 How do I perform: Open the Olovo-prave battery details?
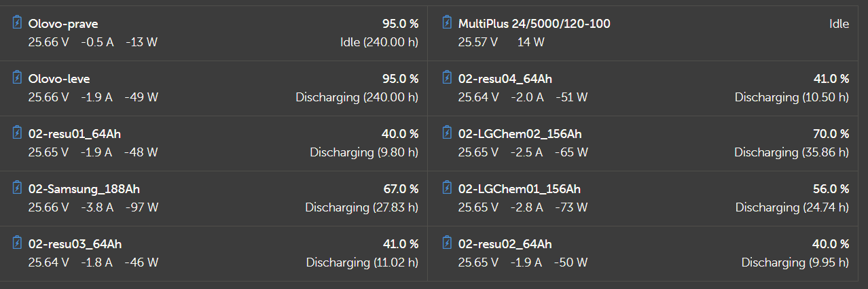pyautogui.click(x=63, y=24)
